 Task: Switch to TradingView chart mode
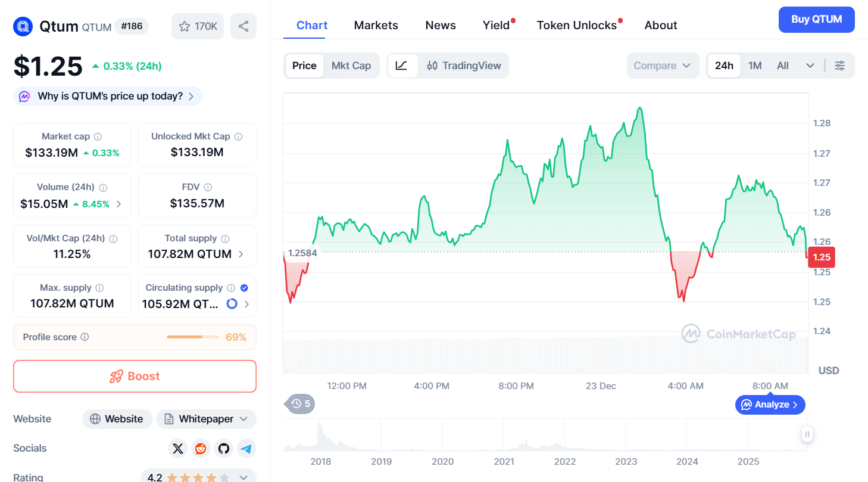click(x=464, y=66)
